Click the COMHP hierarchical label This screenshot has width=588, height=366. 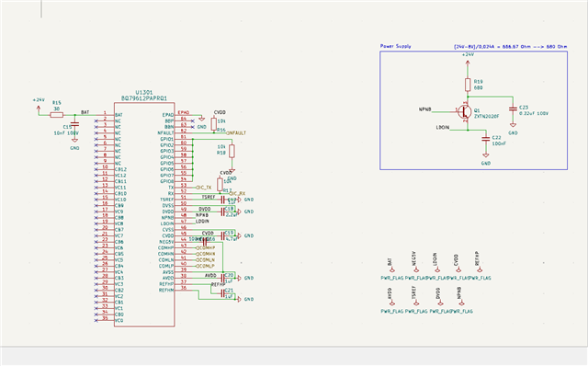[206, 248]
